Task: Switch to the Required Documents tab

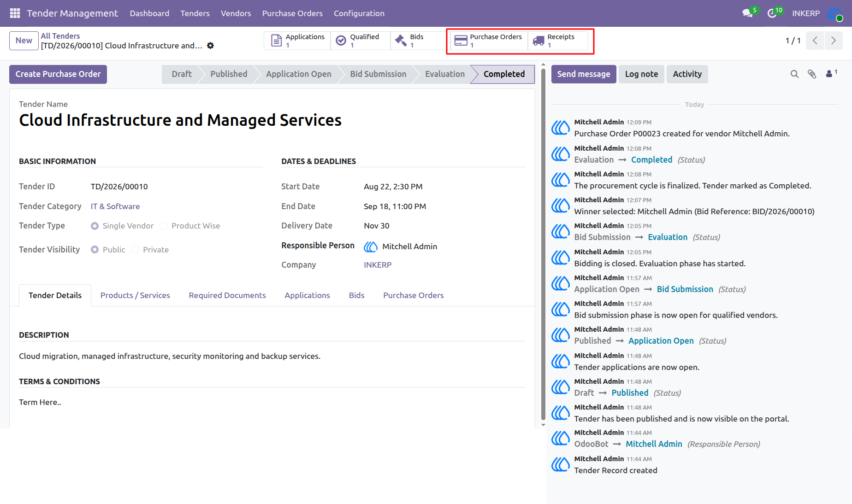Action: 227,295
